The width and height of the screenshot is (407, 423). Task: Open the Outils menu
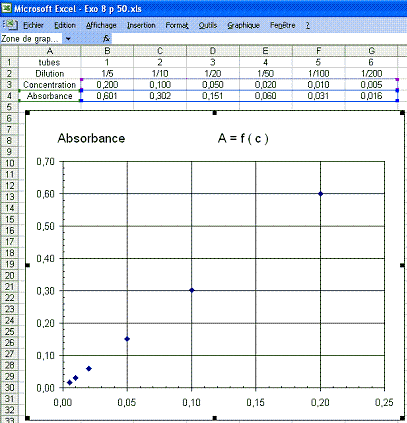click(x=208, y=25)
